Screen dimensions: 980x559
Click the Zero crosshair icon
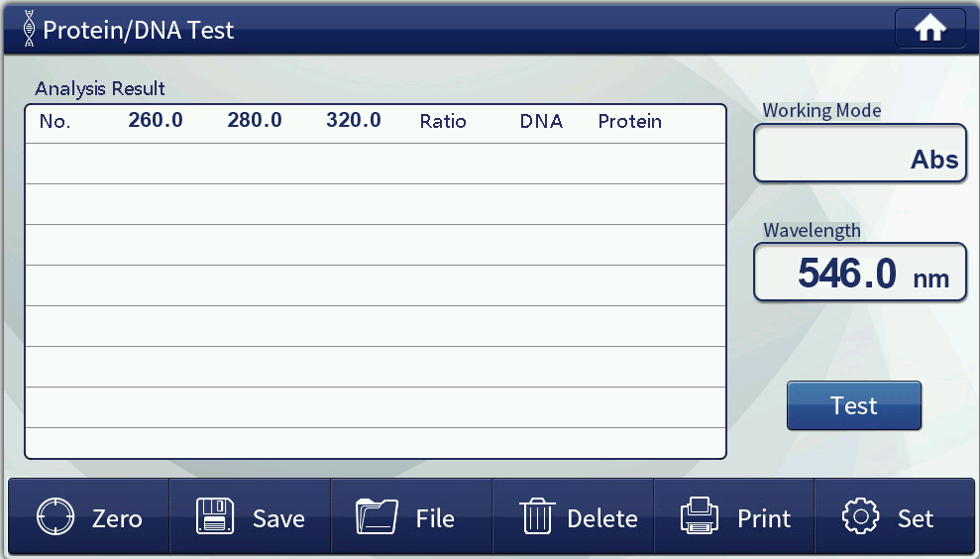(55, 517)
